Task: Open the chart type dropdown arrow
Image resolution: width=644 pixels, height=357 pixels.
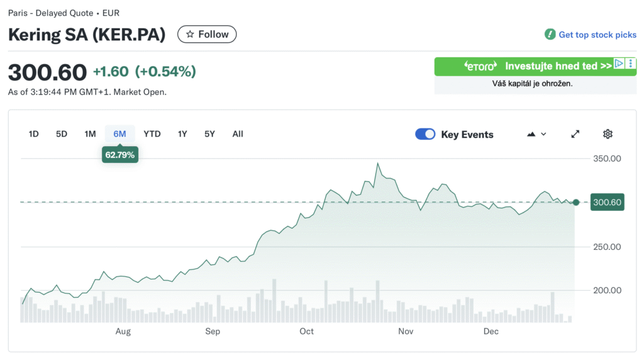Action: click(544, 134)
